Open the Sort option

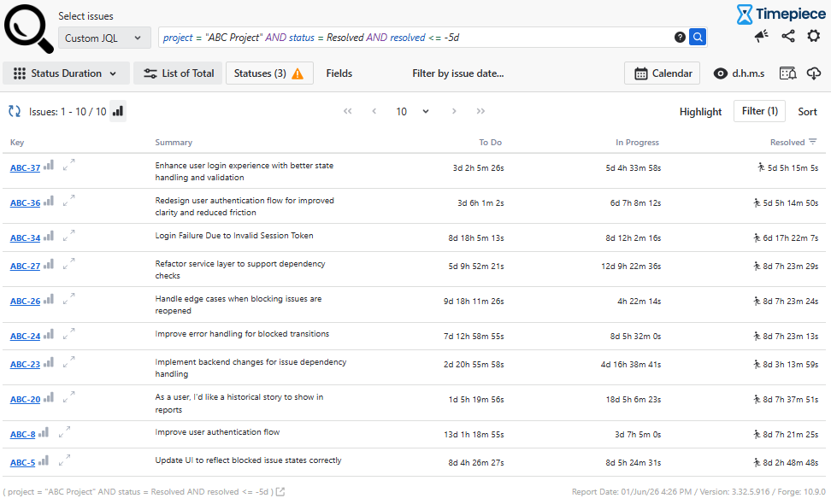[x=807, y=112]
